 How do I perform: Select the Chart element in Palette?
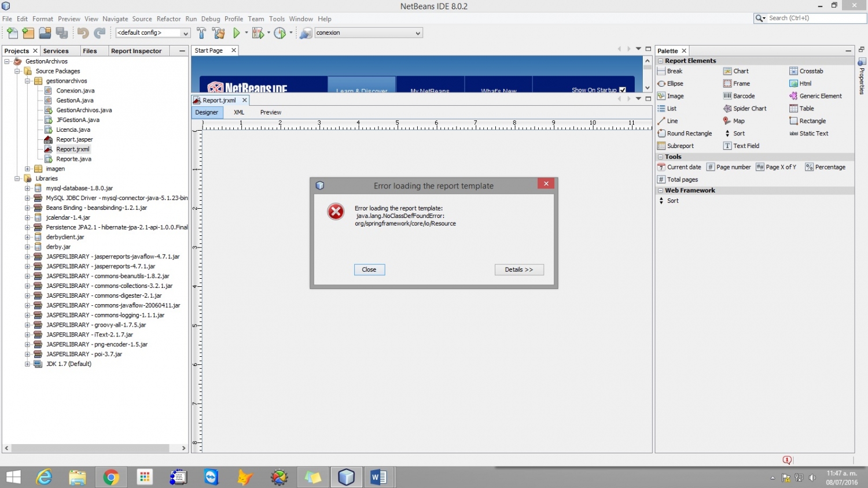[x=736, y=71]
